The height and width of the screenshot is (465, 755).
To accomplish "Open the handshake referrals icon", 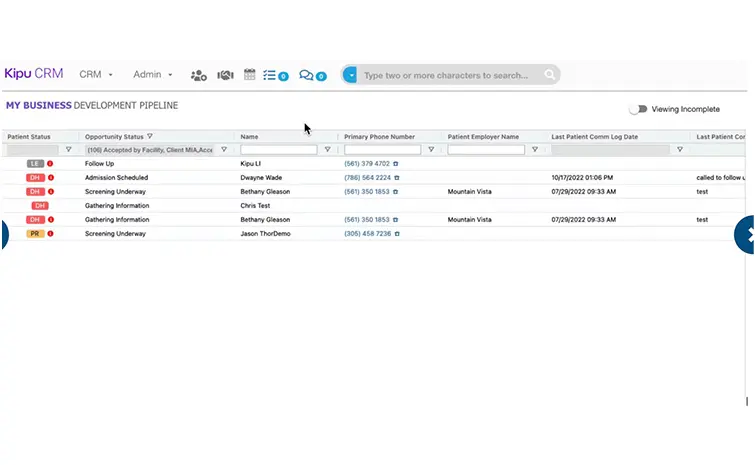I will coord(225,75).
